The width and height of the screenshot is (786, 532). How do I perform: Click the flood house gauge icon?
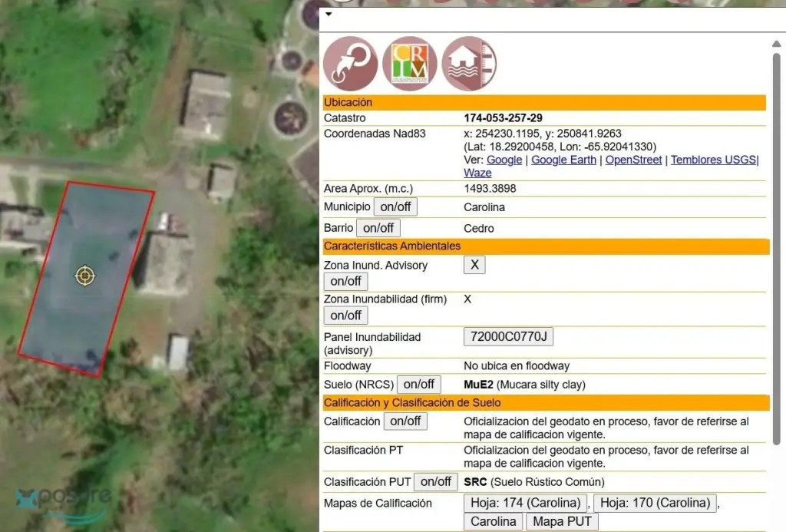[x=469, y=64]
